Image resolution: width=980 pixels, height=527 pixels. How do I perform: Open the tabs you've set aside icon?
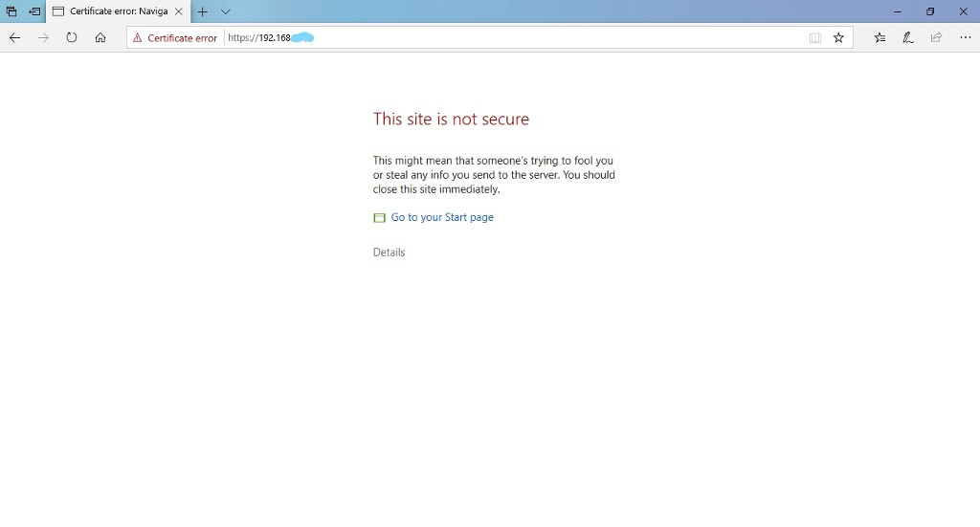tap(11, 11)
